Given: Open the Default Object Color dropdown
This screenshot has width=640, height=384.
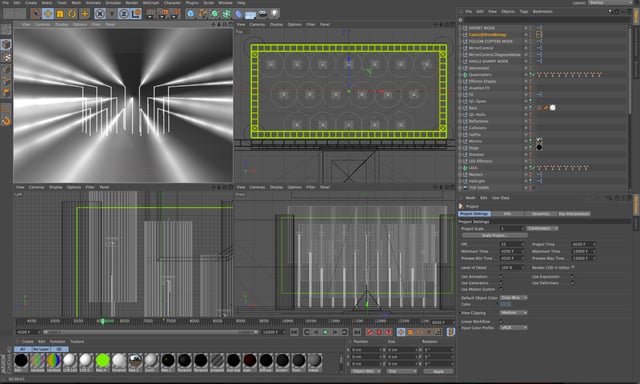Looking at the screenshot, I should pos(513,298).
